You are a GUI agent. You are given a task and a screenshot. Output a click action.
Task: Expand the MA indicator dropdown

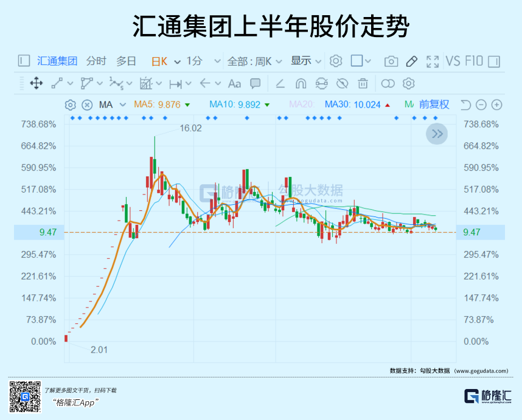coord(122,105)
